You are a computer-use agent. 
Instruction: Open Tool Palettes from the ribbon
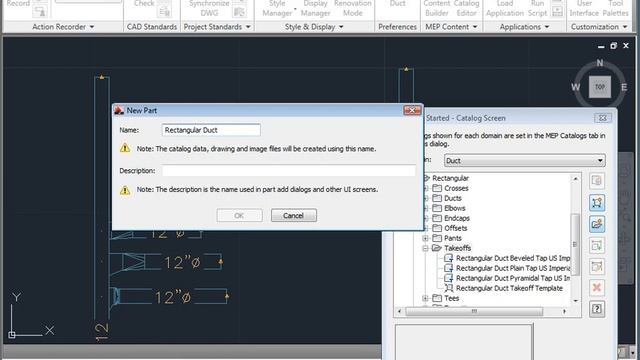tap(616, 8)
